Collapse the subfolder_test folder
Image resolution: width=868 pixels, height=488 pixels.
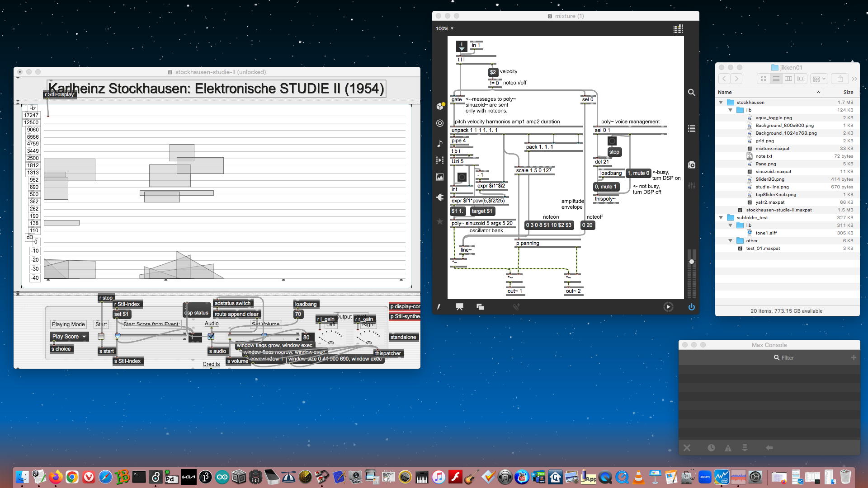click(721, 218)
